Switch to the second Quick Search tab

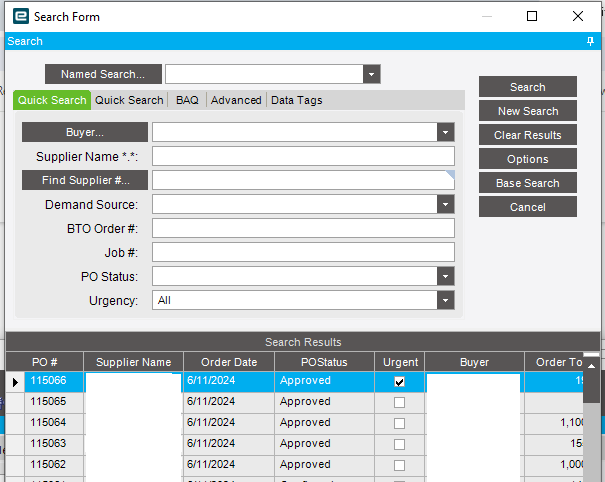(x=129, y=100)
